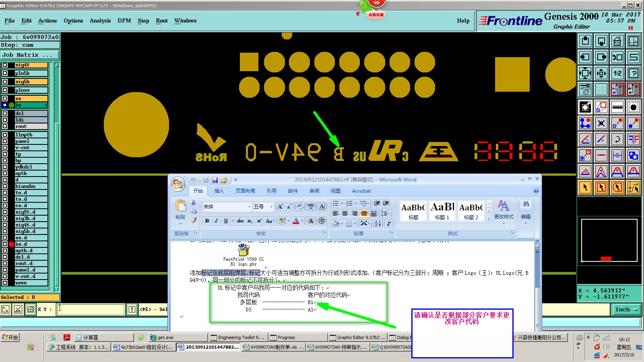644x362 pixels.
Task: Click the XY coordinate input field
Action: point(91,309)
